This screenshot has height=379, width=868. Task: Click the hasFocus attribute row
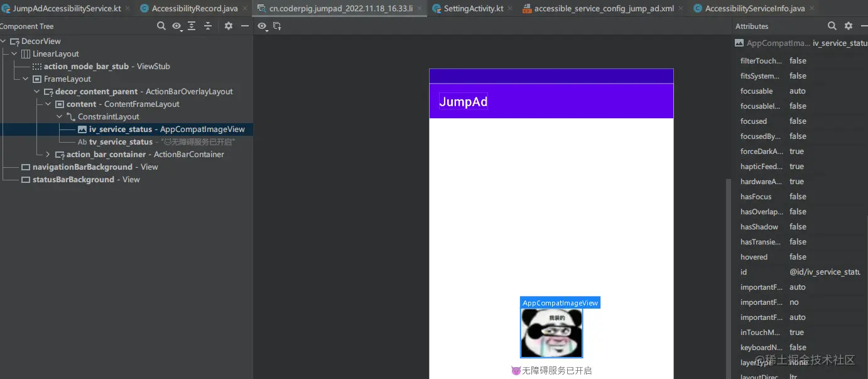pyautogui.click(x=800, y=197)
